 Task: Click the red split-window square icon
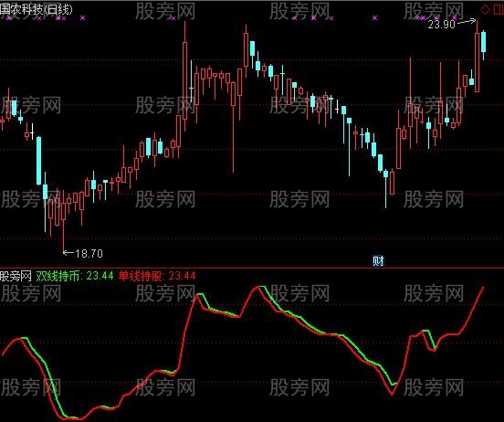(x=499, y=10)
